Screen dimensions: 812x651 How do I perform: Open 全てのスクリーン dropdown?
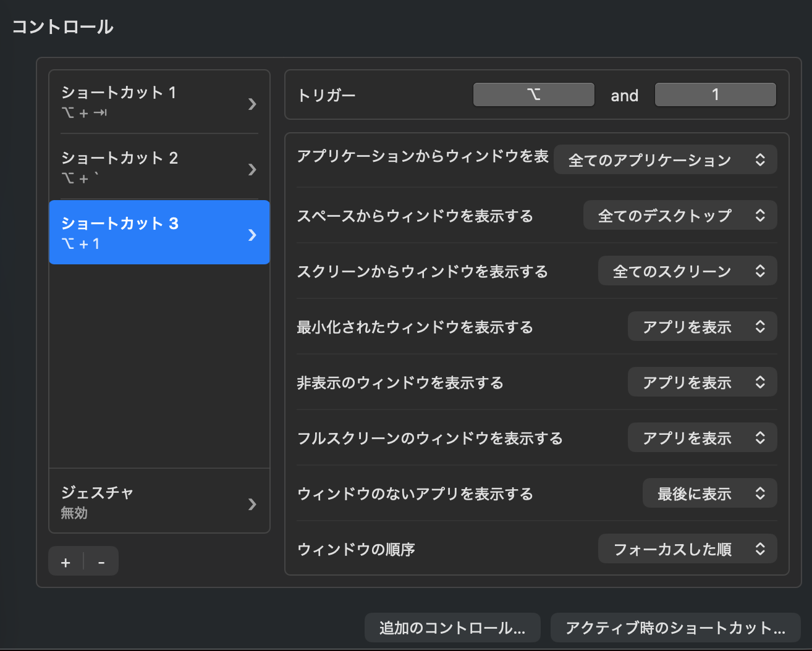click(687, 271)
